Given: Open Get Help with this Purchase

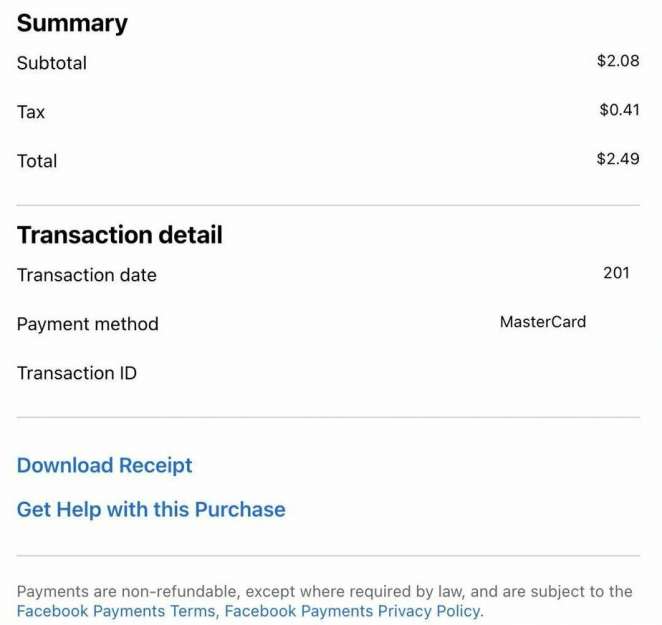Looking at the screenshot, I should tap(151, 509).
